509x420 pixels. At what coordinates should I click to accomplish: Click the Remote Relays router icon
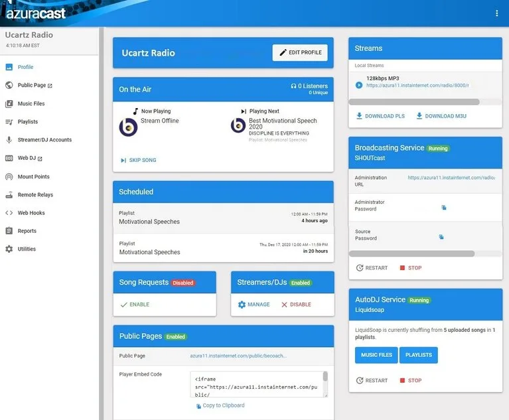9,195
